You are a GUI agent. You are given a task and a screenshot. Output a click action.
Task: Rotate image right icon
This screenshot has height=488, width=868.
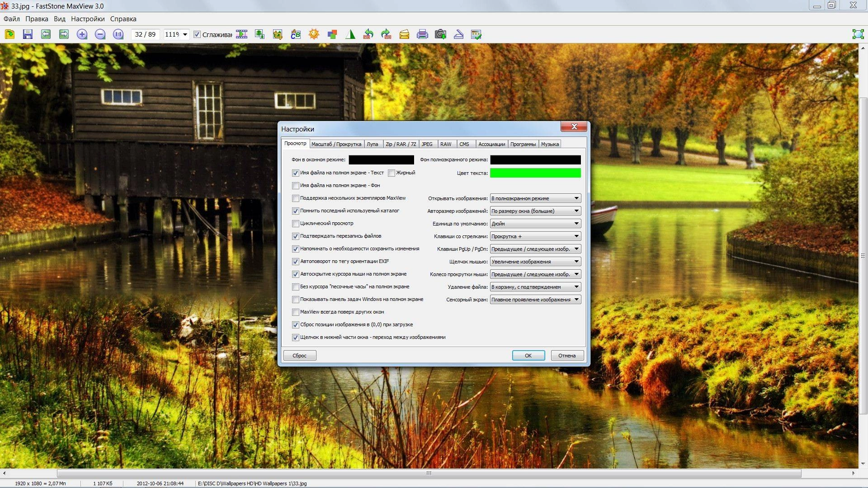386,34
